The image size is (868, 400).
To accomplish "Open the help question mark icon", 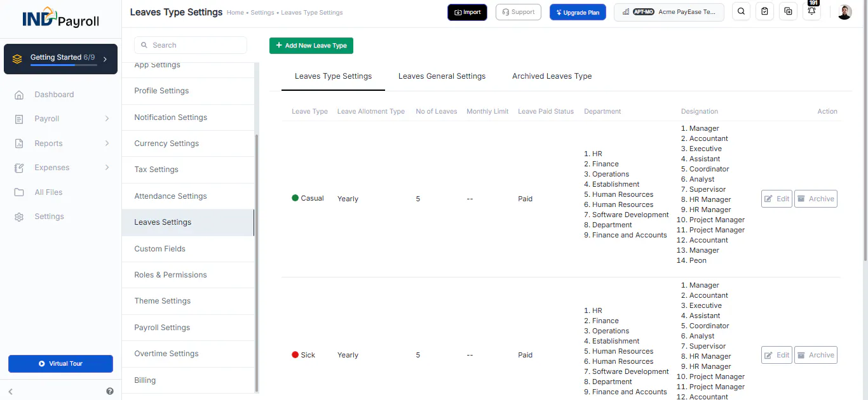I will 110,392.
